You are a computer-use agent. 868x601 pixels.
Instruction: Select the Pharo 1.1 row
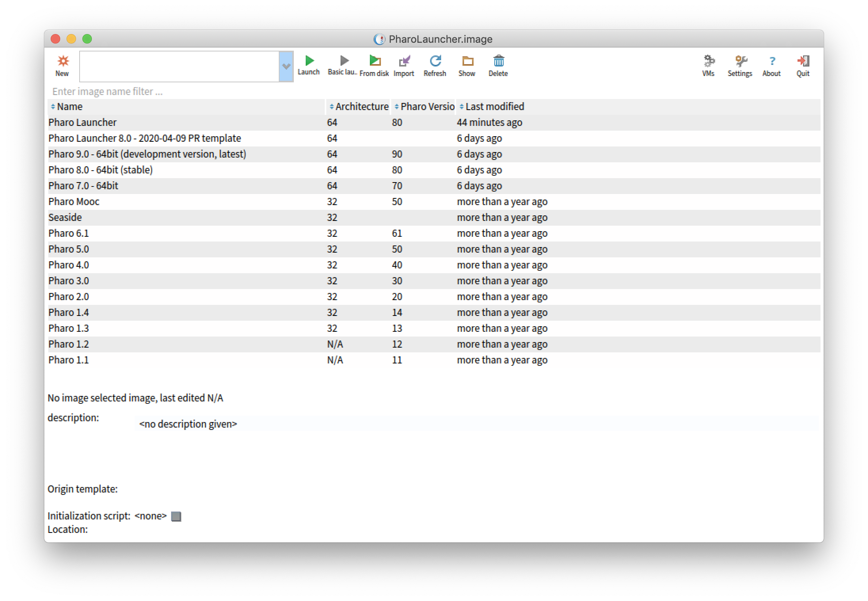(x=434, y=360)
